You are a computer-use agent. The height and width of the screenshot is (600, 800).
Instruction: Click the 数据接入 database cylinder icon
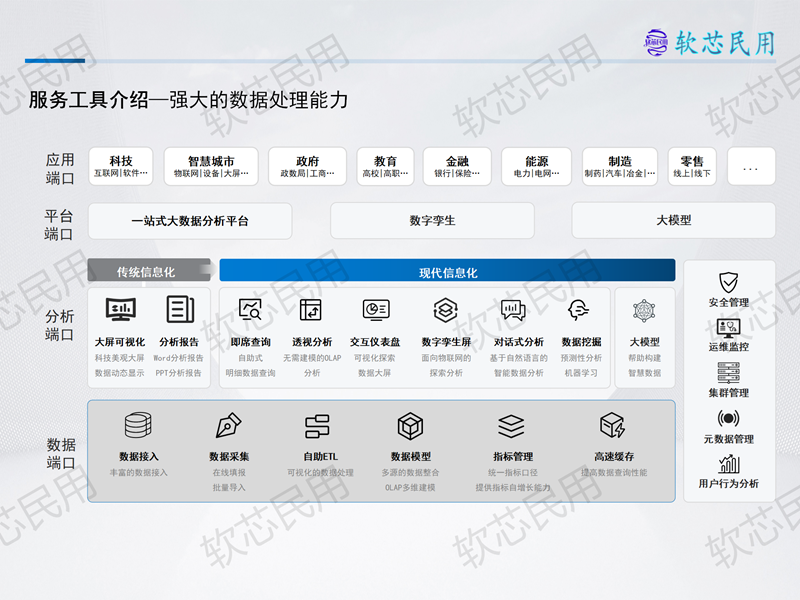coord(138,425)
